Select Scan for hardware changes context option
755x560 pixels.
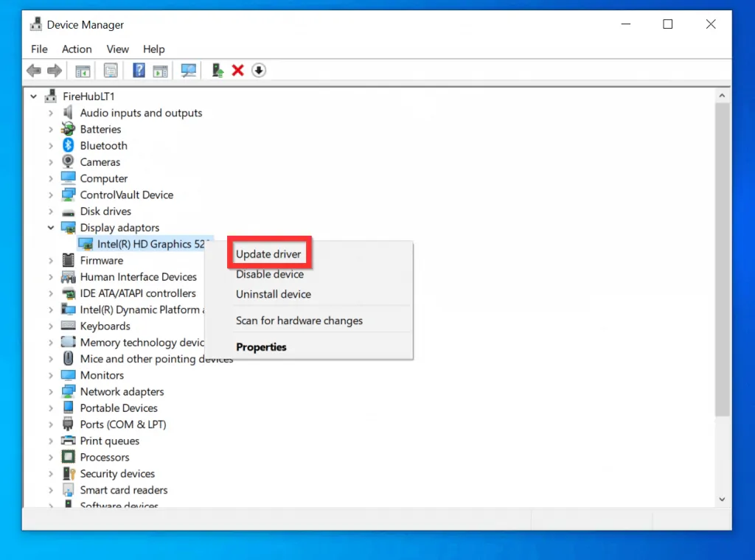pos(299,321)
